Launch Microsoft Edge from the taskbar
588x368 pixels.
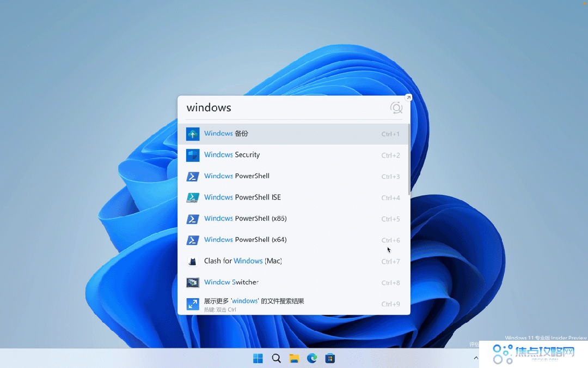(x=312, y=359)
